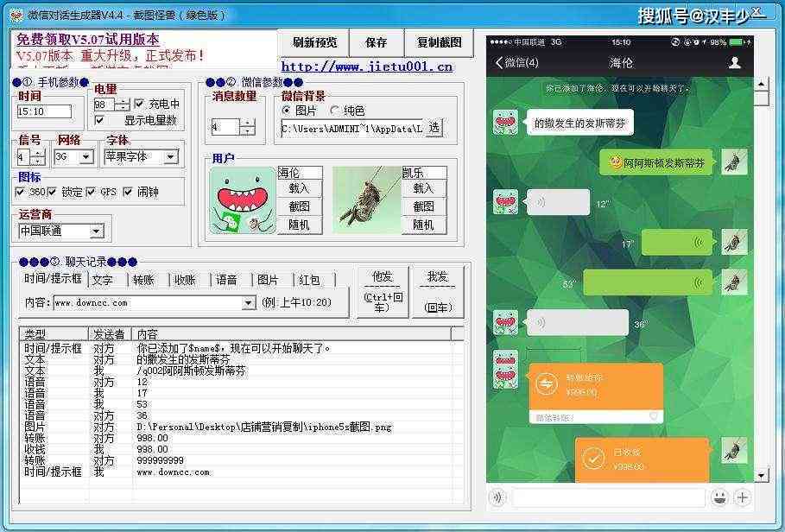Adjust the 电量 battery value stepper

[x=122, y=104]
